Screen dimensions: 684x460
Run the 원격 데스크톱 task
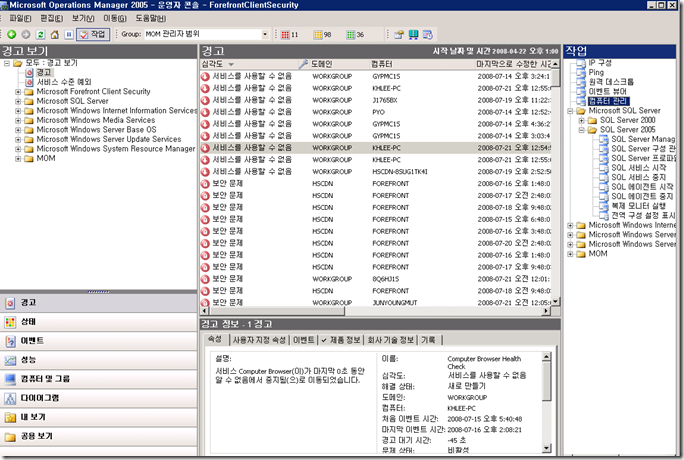point(611,82)
